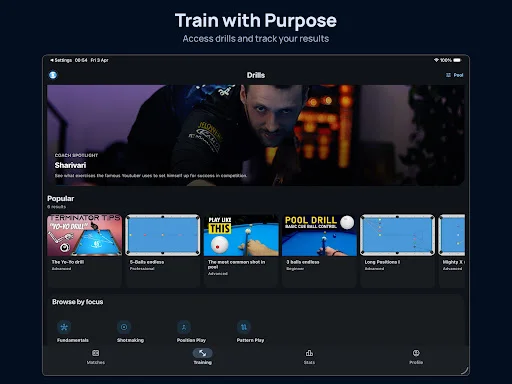Viewport: 512px width, 384px height.
Task: Click the 'COACH SPOTLIGHT' caption
Action: click(76, 155)
